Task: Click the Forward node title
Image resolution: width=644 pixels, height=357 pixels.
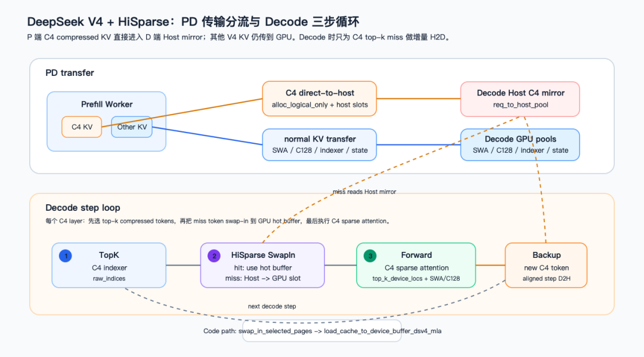Action: pos(416,255)
